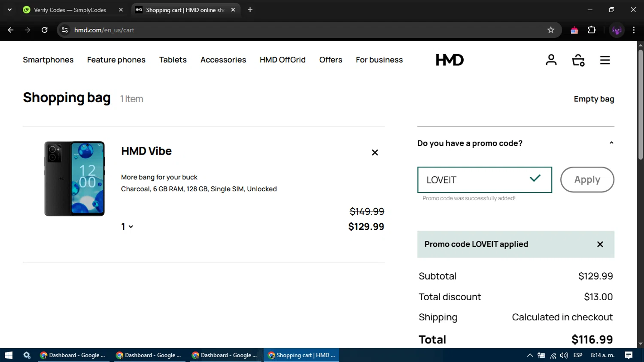Open the shopping bag icon in header
The height and width of the screenshot is (362, 644).
578,60
